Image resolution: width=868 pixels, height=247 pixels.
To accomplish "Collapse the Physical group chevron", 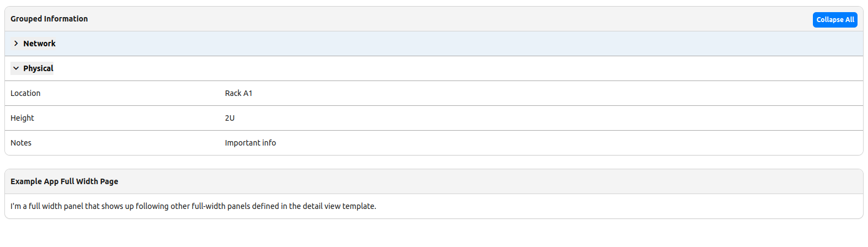I will (x=16, y=68).
